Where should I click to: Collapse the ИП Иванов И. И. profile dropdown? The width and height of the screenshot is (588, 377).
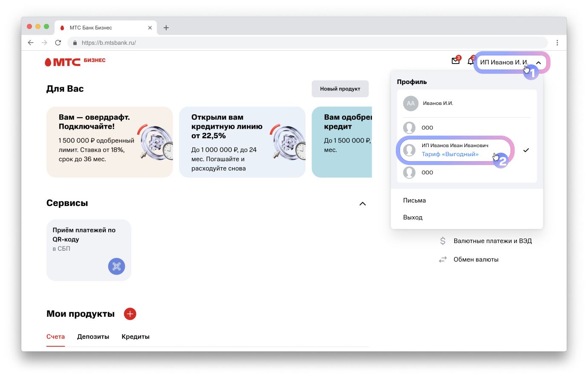point(539,63)
